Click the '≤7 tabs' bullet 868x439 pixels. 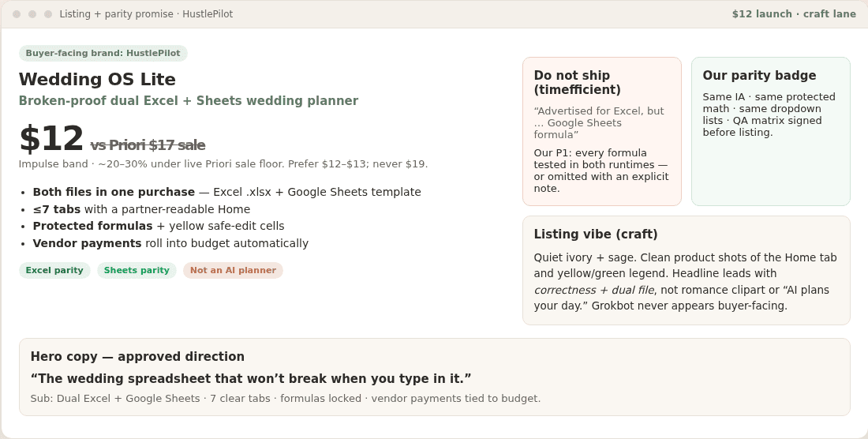[141, 209]
